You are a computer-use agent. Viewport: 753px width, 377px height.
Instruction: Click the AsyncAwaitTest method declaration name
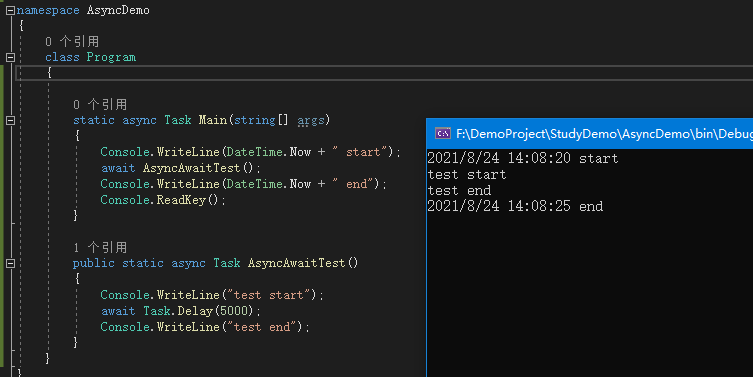coord(296,263)
